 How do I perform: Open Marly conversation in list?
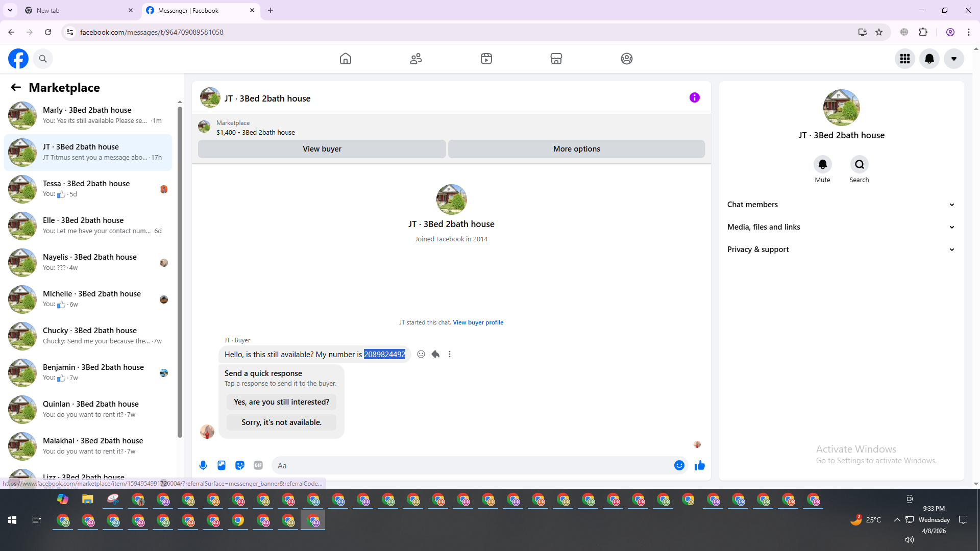point(88,115)
